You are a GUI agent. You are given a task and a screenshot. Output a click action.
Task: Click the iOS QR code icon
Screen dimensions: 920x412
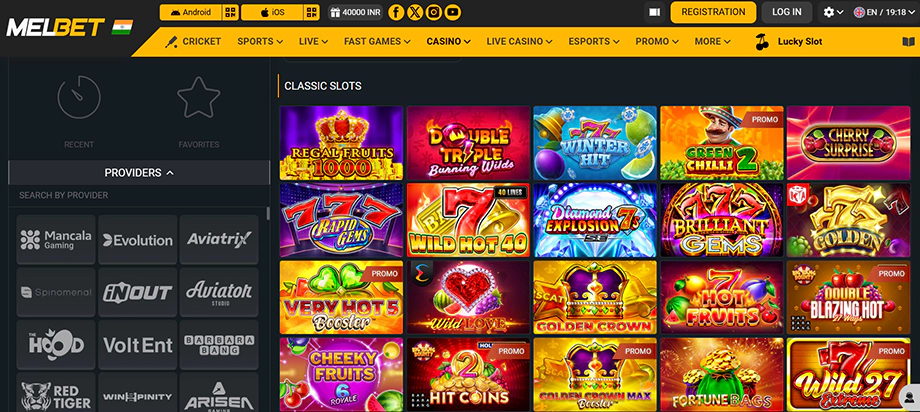pyautogui.click(x=312, y=12)
